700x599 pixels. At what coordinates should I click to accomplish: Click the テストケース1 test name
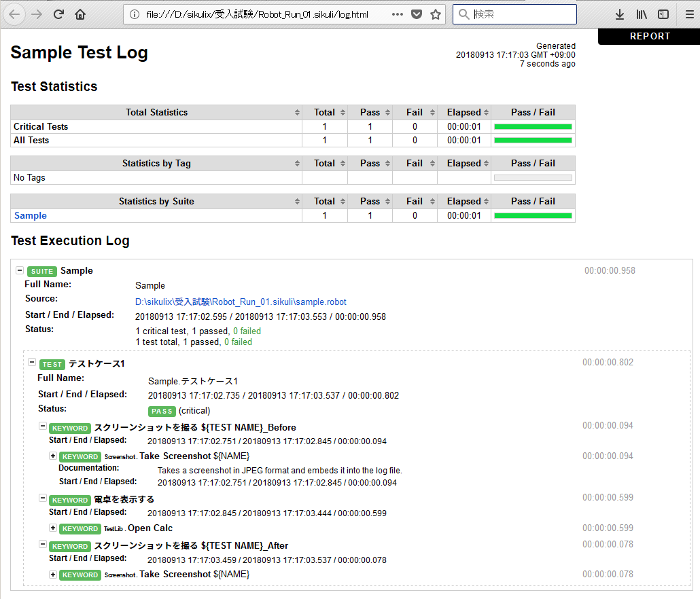(97, 364)
